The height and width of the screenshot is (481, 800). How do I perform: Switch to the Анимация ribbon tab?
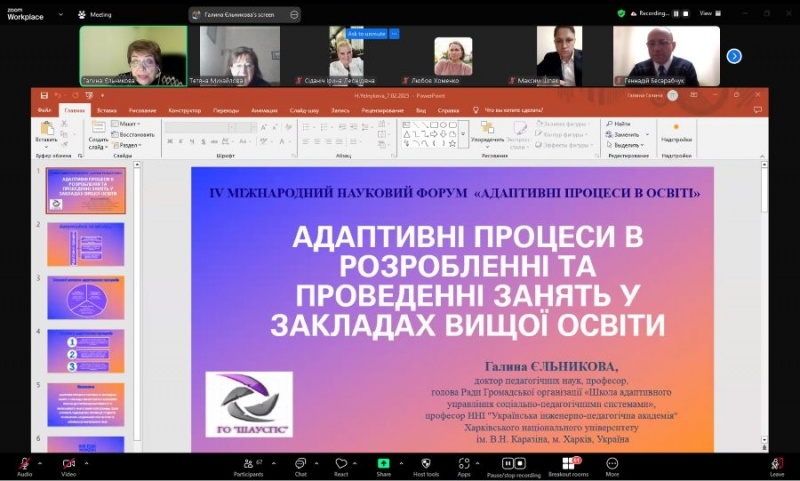point(264,110)
